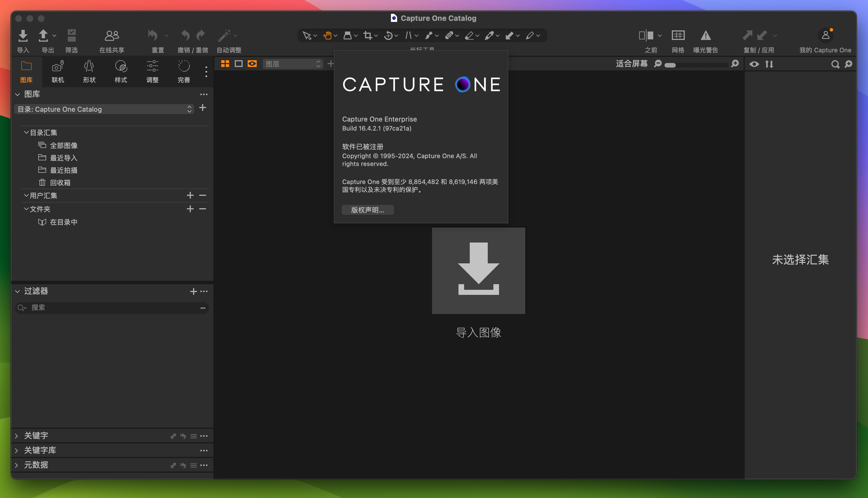Select the color picker tool icon

coord(491,37)
